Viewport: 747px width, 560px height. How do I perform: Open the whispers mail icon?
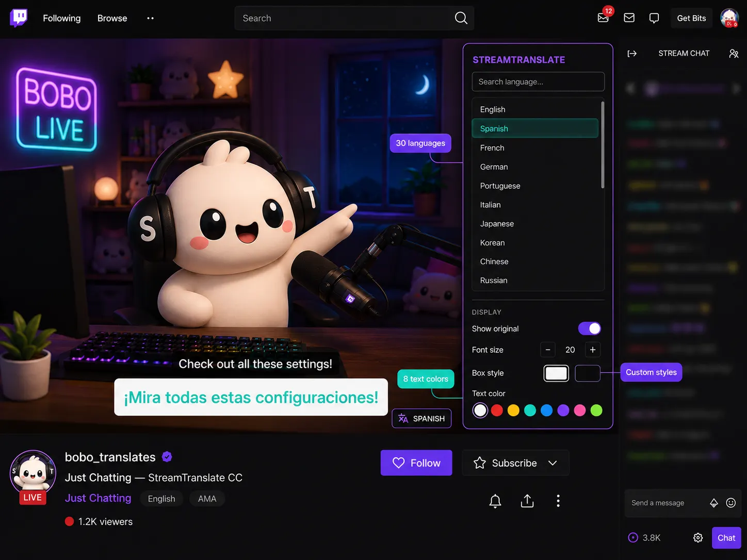[x=629, y=18]
